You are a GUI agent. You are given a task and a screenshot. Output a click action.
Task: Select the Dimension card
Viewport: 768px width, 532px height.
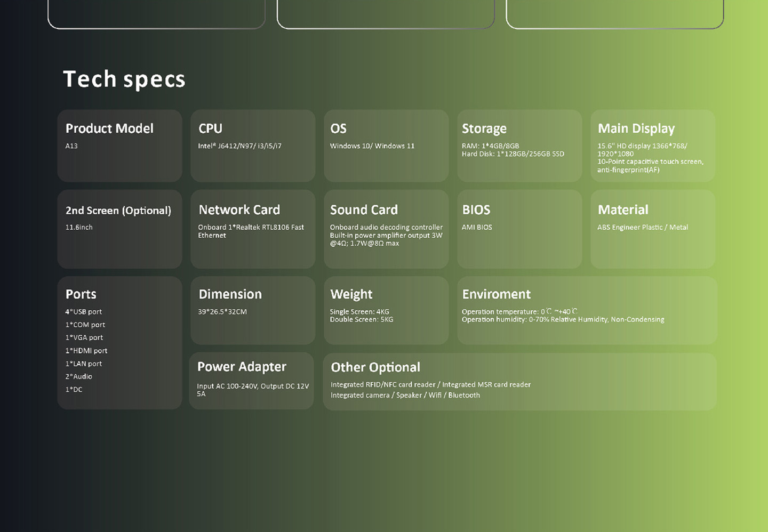[253, 310]
